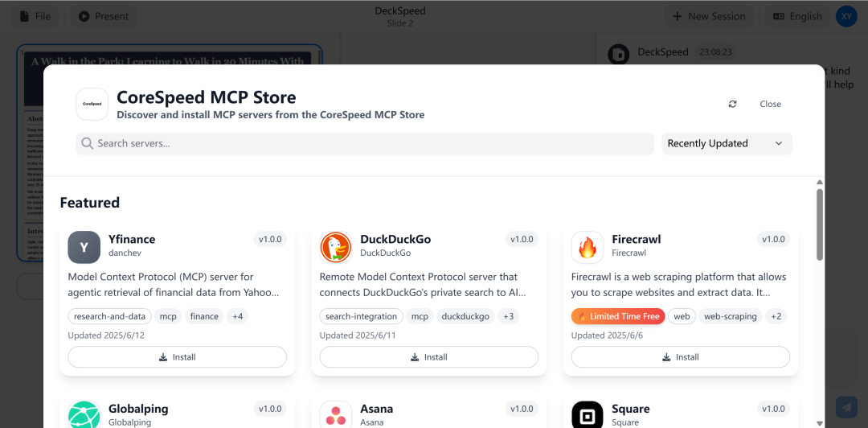Screen dimensions: 868x428
Task: Click the store list vertical scrollbar
Action: 820,224
